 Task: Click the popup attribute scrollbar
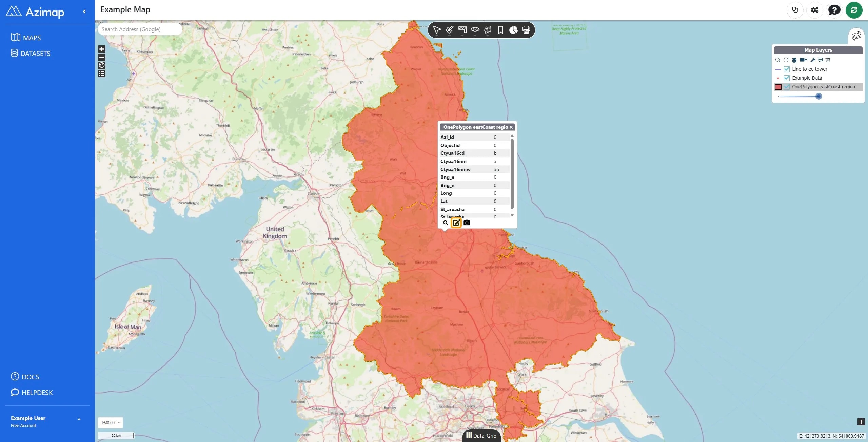[512, 174]
